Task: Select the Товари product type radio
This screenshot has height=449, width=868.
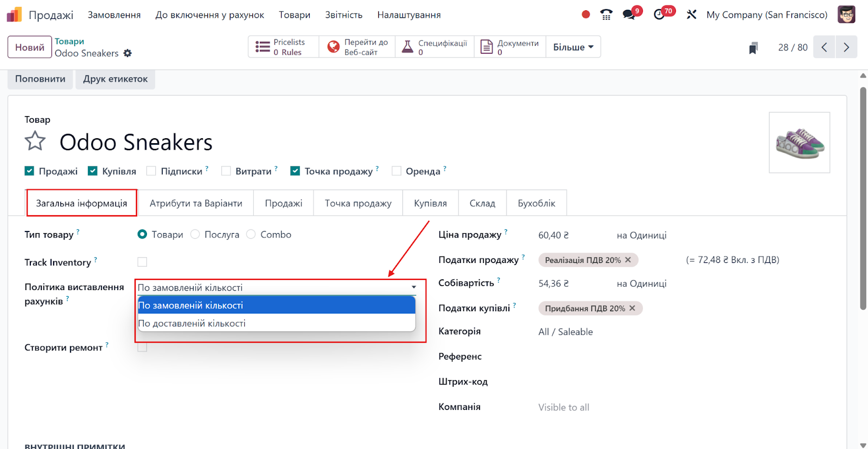Action: [142, 234]
